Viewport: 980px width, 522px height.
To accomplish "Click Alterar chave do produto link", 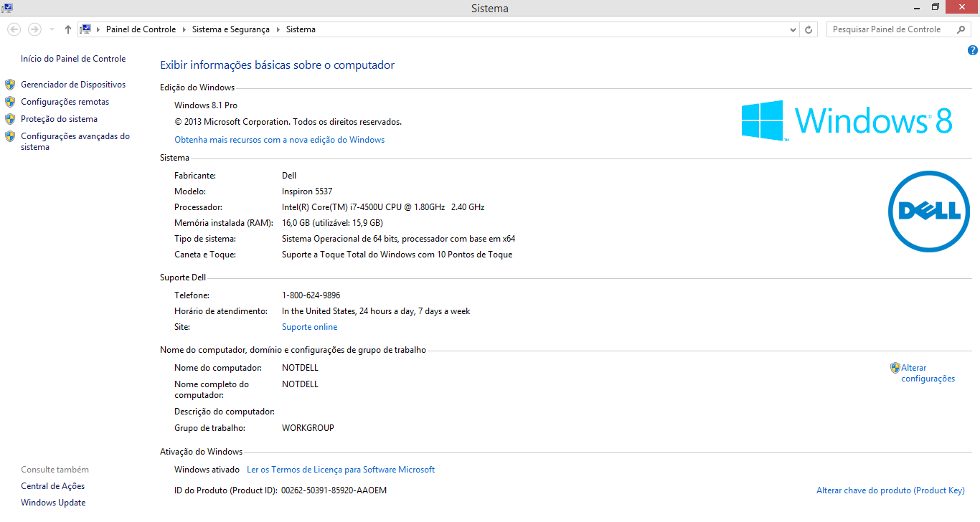I will [890, 490].
